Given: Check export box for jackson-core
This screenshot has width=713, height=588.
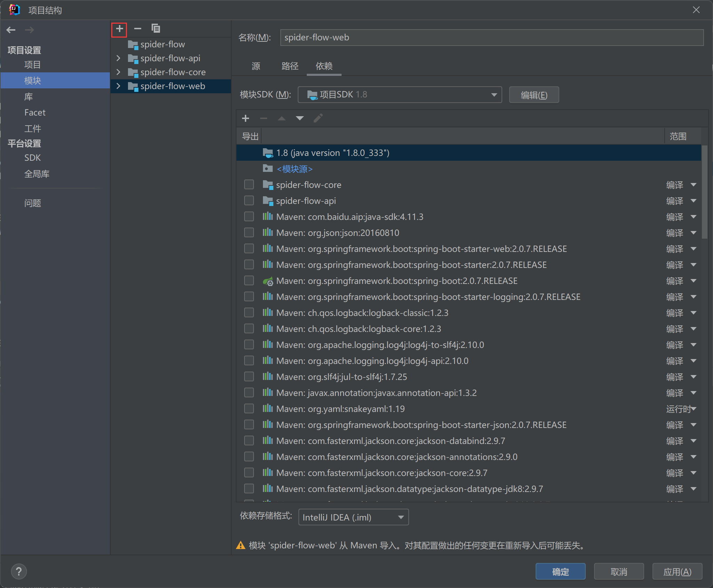Looking at the screenshot, I should click(x=249, y=472).
